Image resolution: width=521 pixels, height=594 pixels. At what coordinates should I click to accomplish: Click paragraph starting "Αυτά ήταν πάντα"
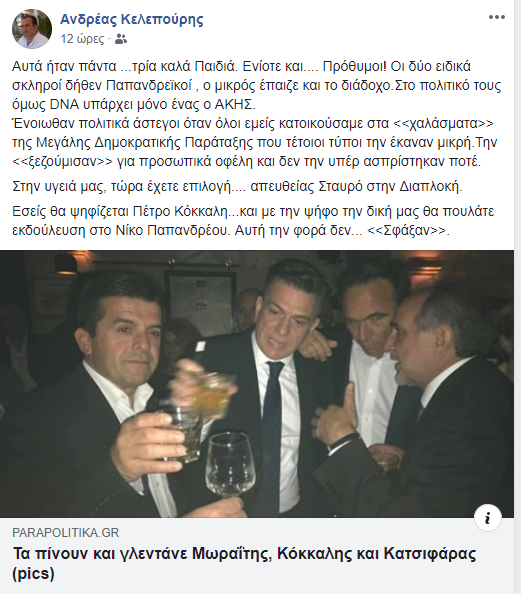click(257, 85)
